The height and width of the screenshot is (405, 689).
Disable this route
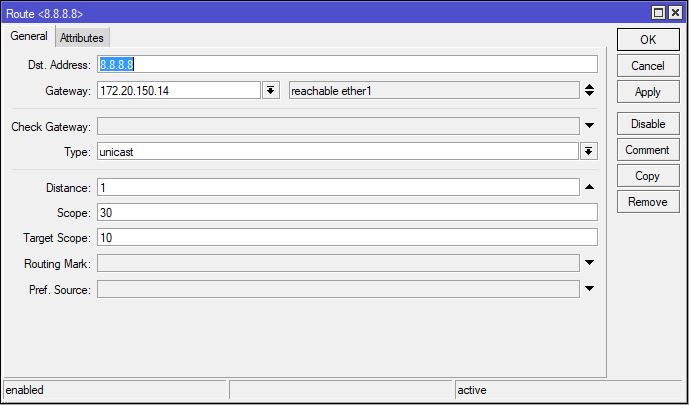pyautogui.click(x=647, y=124)
